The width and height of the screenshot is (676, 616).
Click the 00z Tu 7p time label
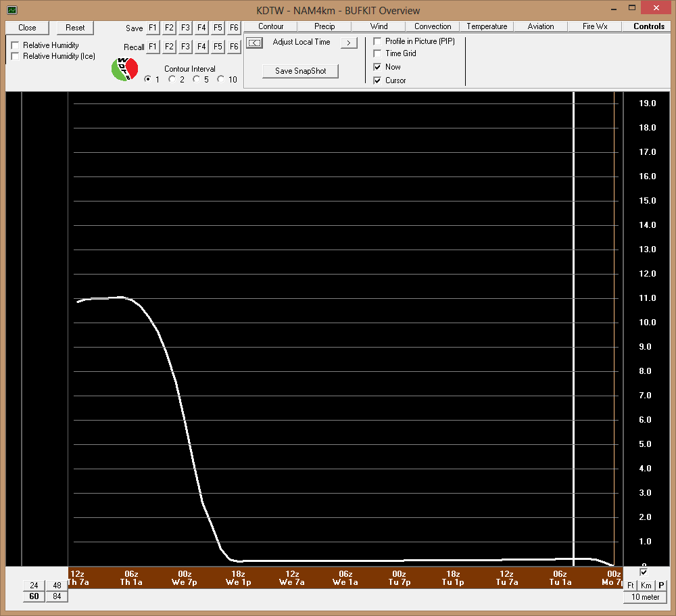pos(400,578)
